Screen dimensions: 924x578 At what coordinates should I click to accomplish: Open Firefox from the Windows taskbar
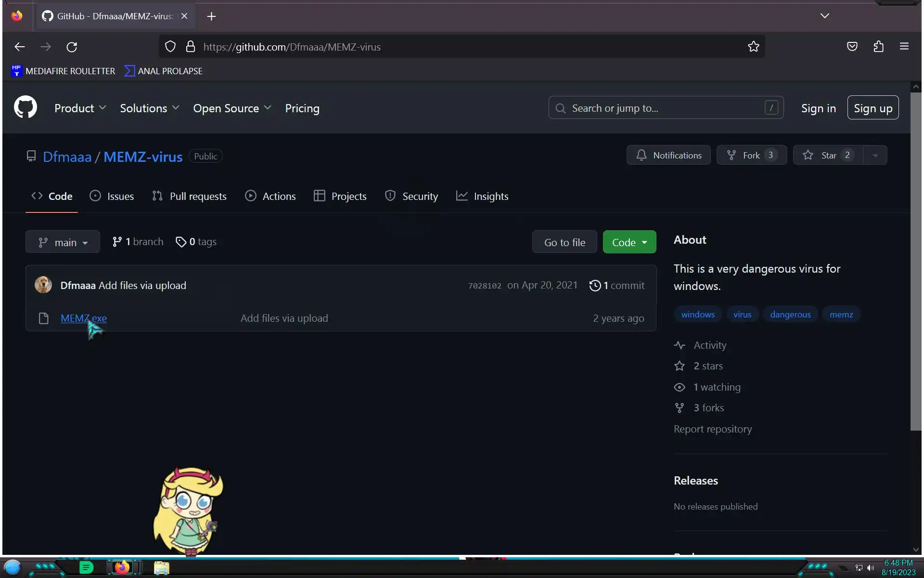click(122, 567)
